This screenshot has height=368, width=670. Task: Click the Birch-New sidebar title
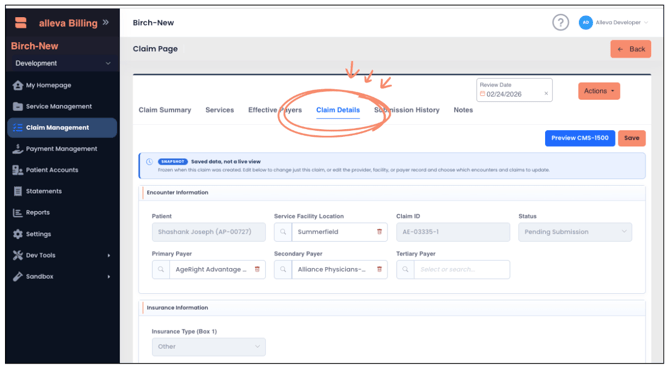35,46
